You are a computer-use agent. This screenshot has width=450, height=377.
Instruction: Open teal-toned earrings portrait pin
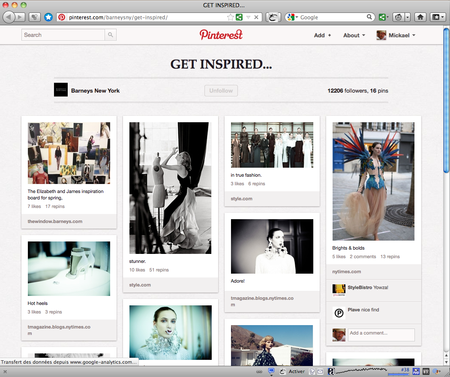[170, 333]
